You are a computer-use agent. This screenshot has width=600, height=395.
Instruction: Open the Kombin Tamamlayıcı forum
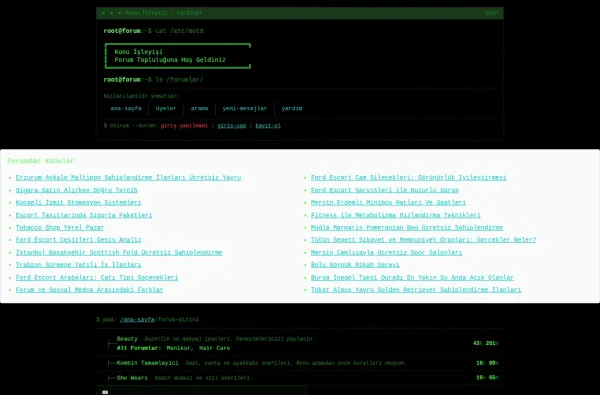tap(148, 363)
